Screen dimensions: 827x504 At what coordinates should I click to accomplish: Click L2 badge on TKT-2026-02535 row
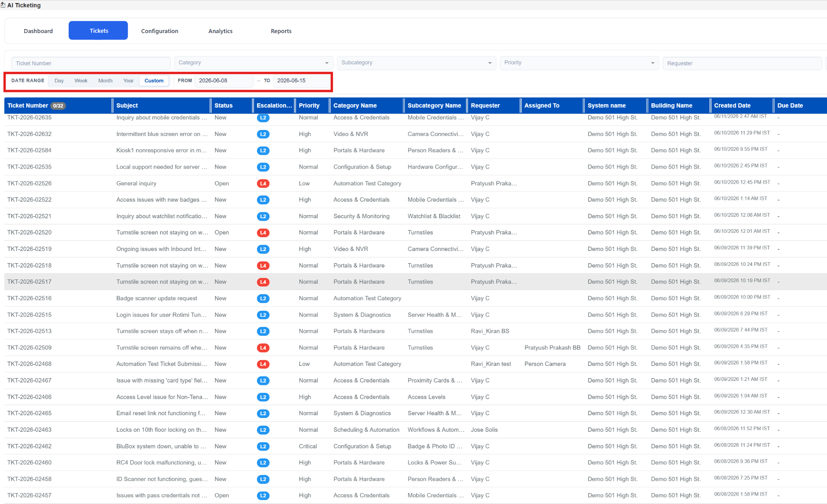coord(263,167)
